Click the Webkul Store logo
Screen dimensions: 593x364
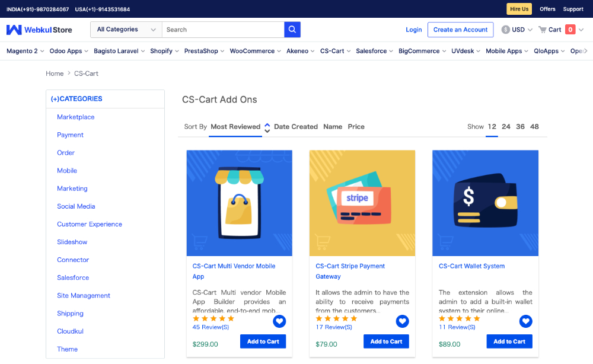(39, 30)
